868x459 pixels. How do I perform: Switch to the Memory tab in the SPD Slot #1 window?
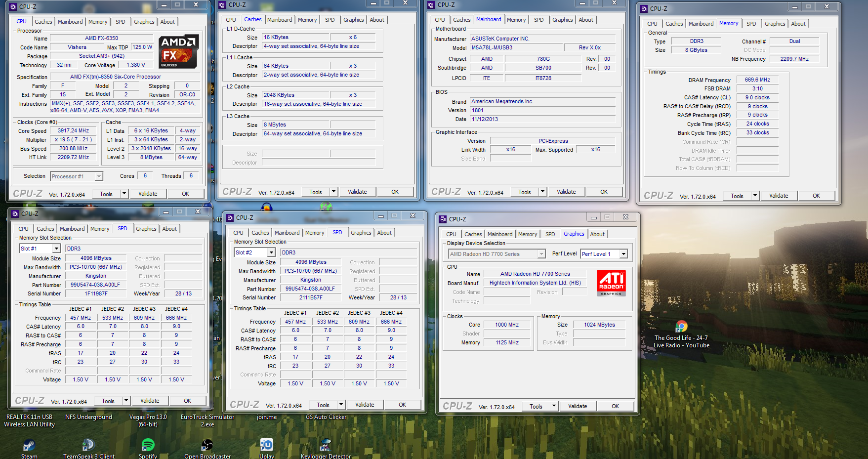click(100, 229)
